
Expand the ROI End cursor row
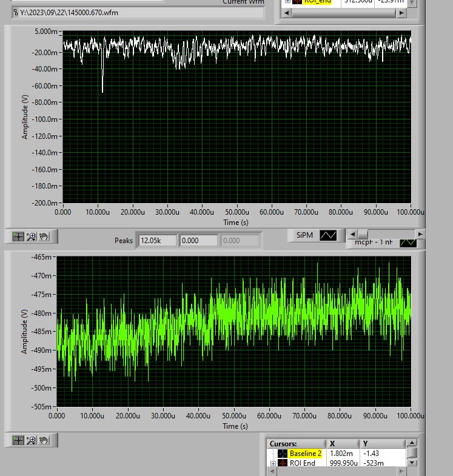(273, 463)
